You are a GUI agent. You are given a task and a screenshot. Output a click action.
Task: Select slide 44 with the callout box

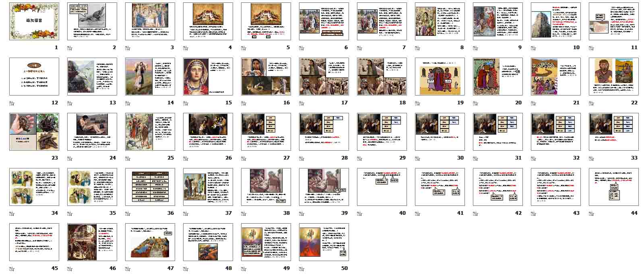[x=613, y=187]
